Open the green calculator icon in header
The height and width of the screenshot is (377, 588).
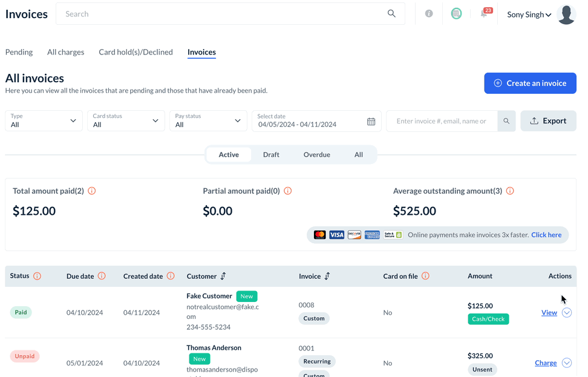(456, 13)
